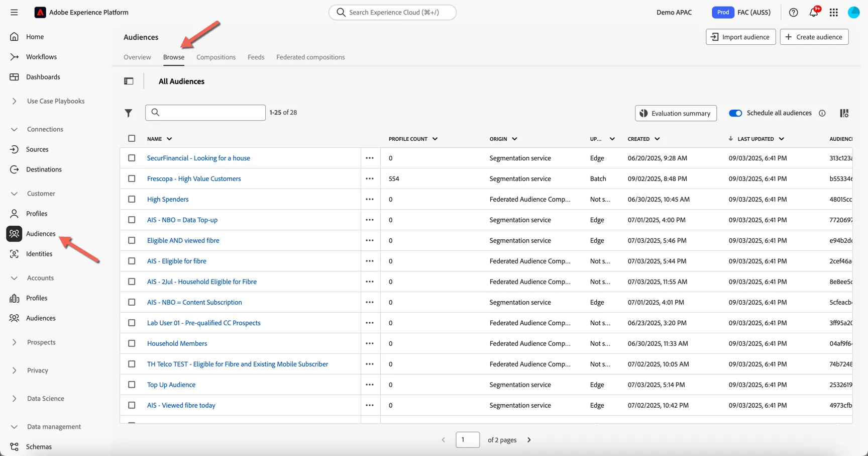Toggle the folder side panel icon
The width and height of the screenshot is (868, 456).
[129, 81]
